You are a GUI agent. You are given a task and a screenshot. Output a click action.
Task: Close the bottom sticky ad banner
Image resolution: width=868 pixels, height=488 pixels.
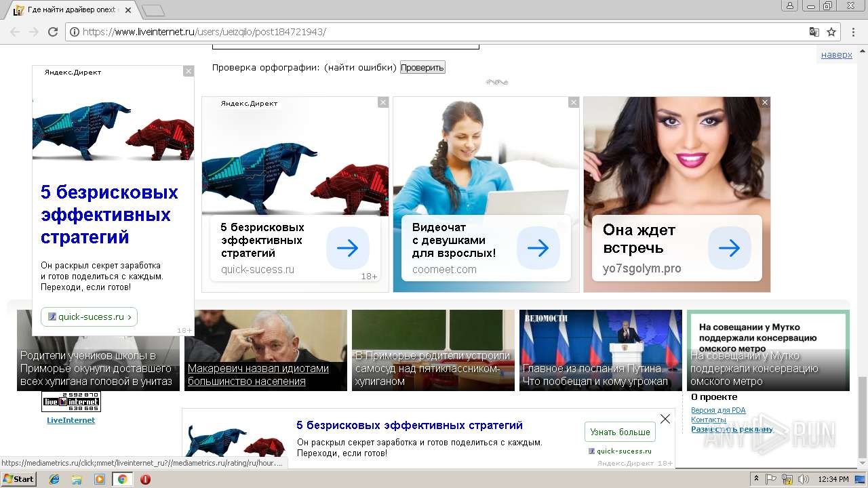[665, 419]
